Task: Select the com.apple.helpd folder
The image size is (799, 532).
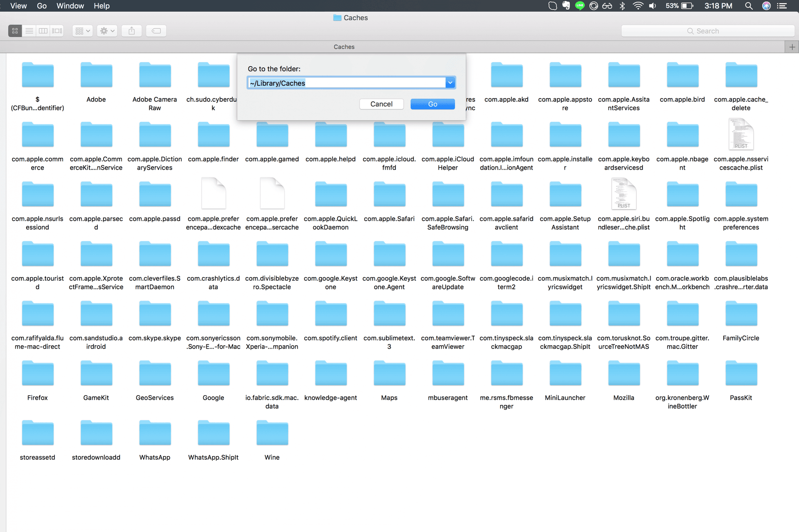Action: coord(330,134)
